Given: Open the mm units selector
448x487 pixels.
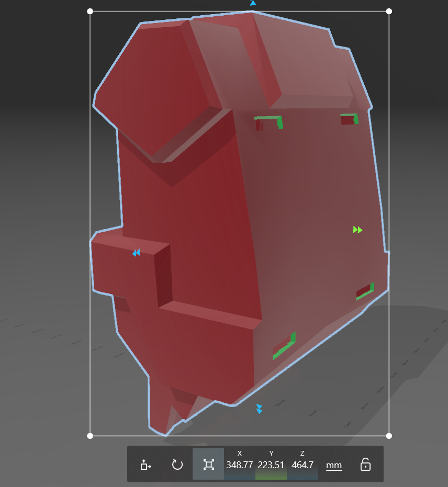Looking at the screenshot, I should click(334, 465).
